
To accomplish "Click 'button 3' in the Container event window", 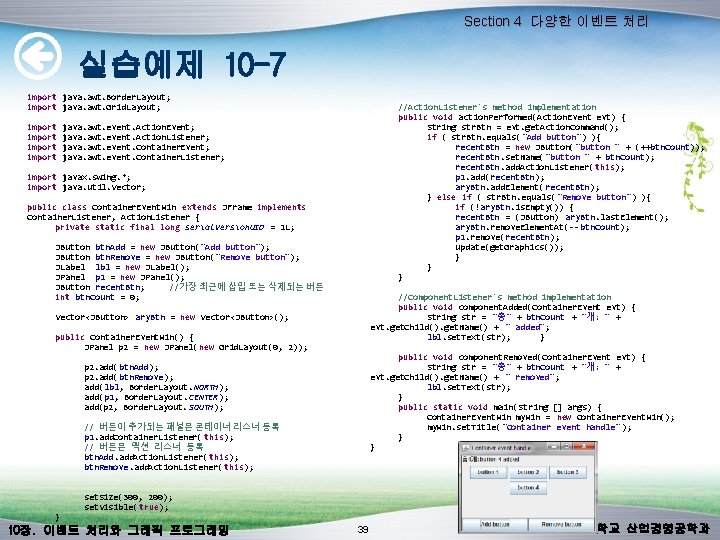I will click(x=568, y=472).
